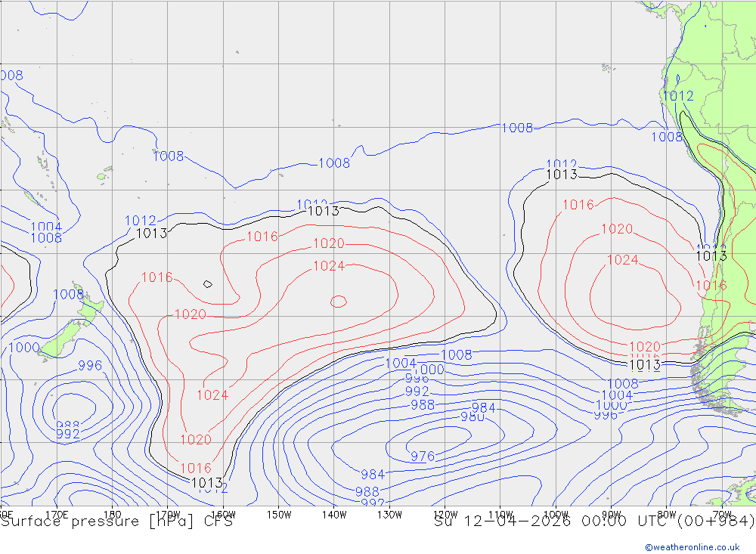
Task: Select the 'Surface pressure [hPa] CFS' caption
Action: coord(116,522)
